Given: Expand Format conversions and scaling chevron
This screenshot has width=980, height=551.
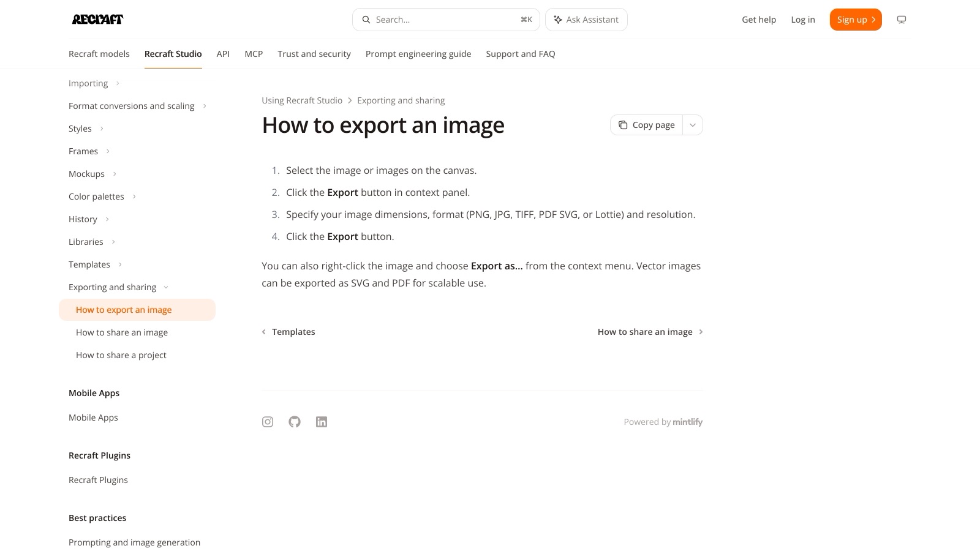Looking at the screenshot, I should click(205, 106).
